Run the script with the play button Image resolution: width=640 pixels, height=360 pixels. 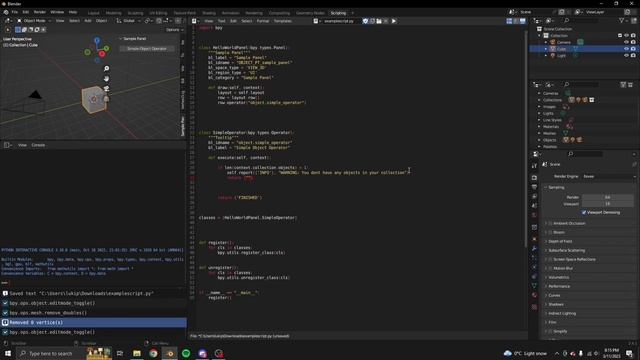pyautogui.click(x=393, y=21)
